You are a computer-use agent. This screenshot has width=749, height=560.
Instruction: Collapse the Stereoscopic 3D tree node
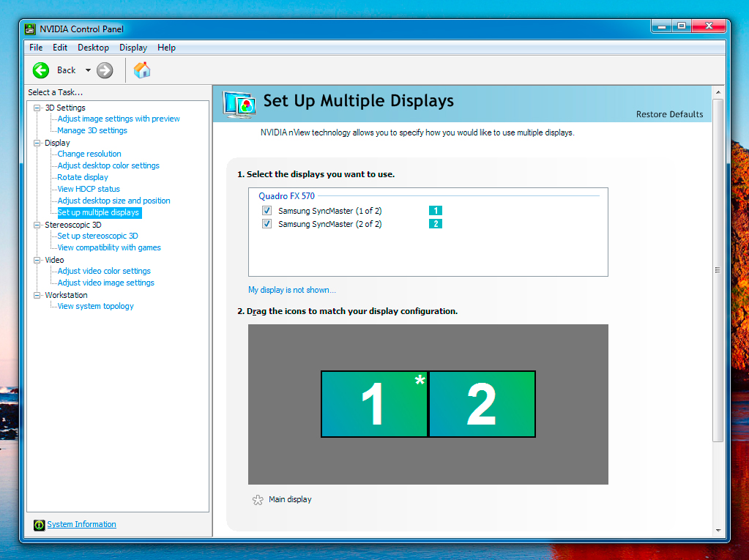click(x=37, y=225)
